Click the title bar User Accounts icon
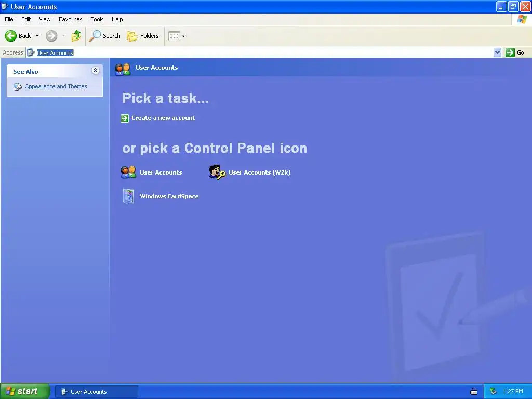This screenshot has width=532, height=399. click(x=5, y=6)
